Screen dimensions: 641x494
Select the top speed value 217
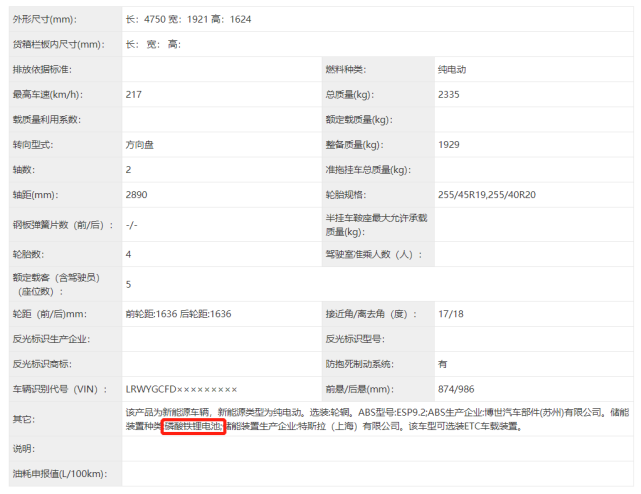click(134, 94)
